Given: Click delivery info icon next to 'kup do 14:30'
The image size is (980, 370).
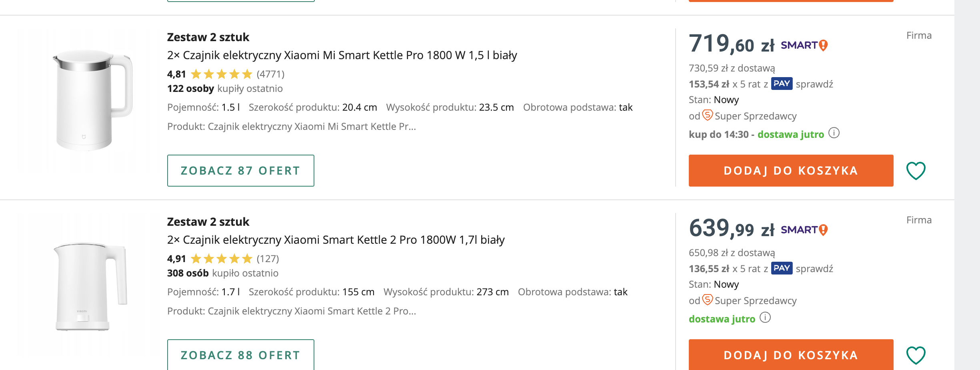Looking at the screenshot, I should [x=834, y=133].
